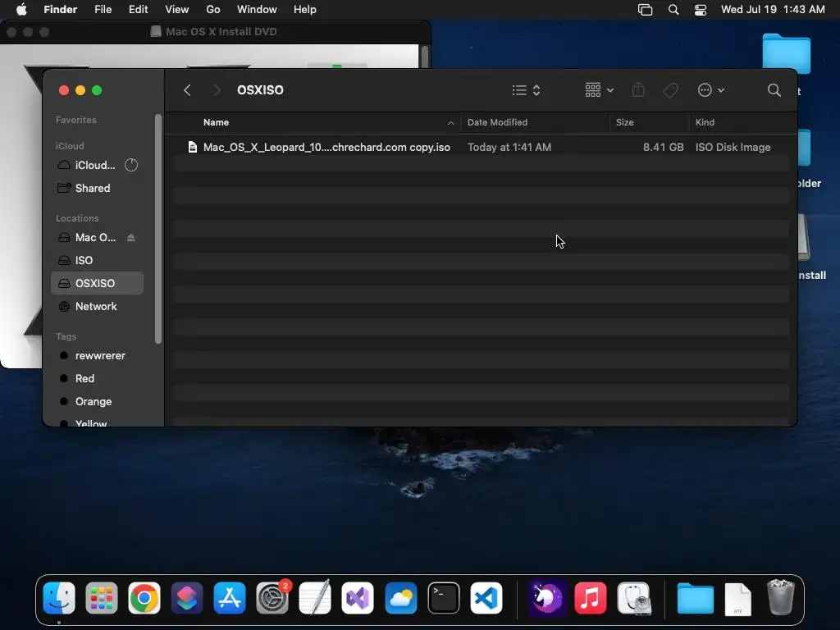This screenshot has height=630, width=840.
Task: Open the RTF document in Dock
Action: 737,599
